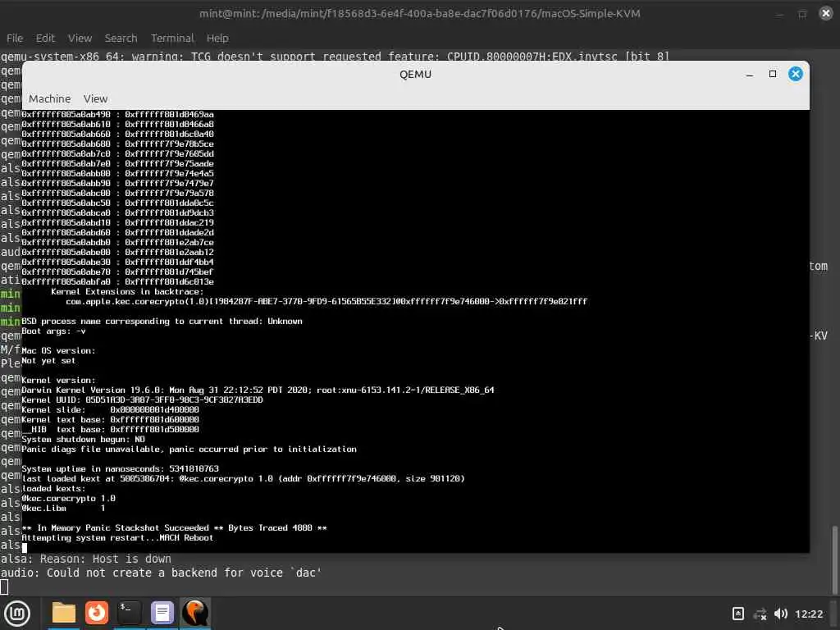Image resolution: width=840 pixels, height=630 pixels.
Task: Minimize the QEMU window
Action: pos(750,75)
